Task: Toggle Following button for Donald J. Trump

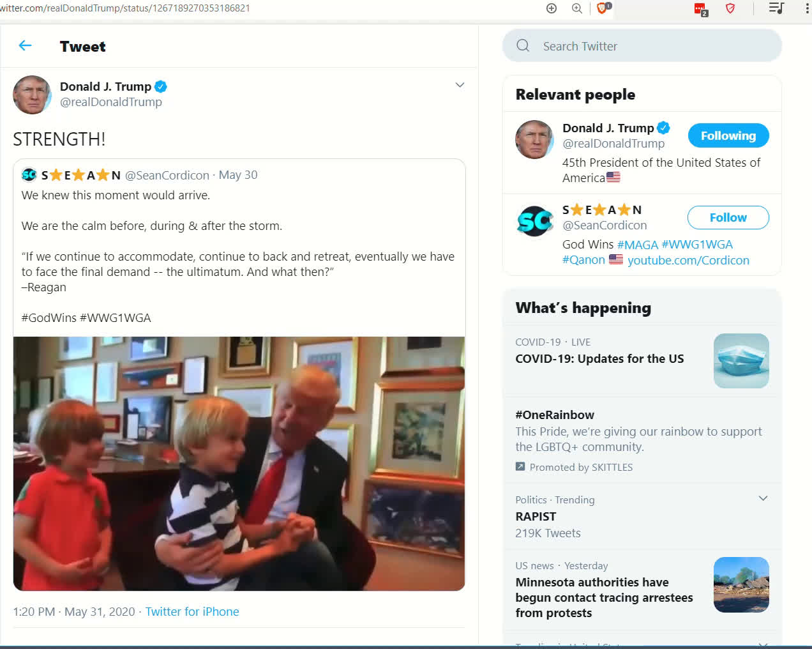Action: [728, 135]
